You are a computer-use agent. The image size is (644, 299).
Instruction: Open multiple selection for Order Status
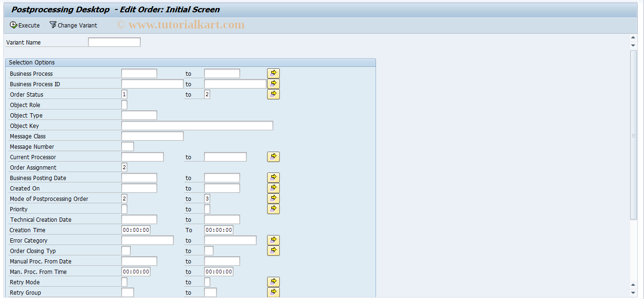point(273,94)
